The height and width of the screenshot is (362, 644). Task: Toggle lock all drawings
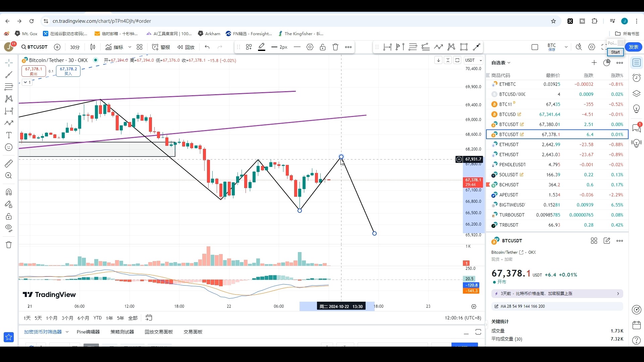(9, 216)
